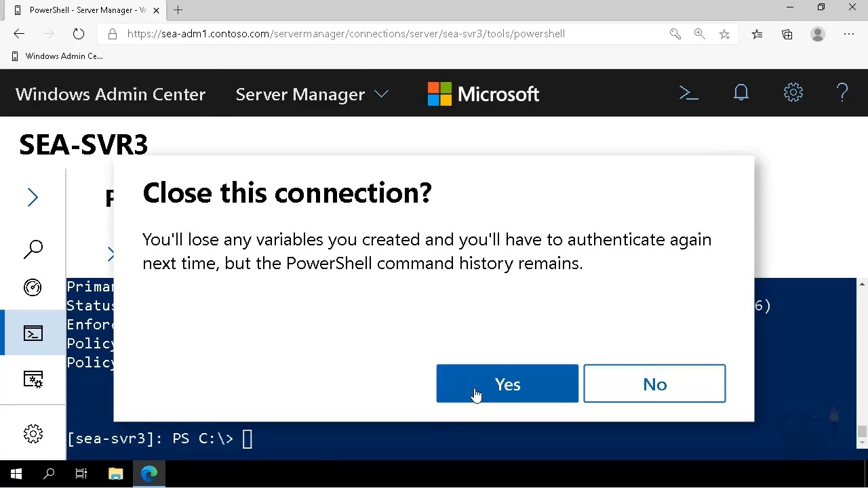868x488 pixels.
Task: Select PowerShell tool in sidebar
Action: 33,333
